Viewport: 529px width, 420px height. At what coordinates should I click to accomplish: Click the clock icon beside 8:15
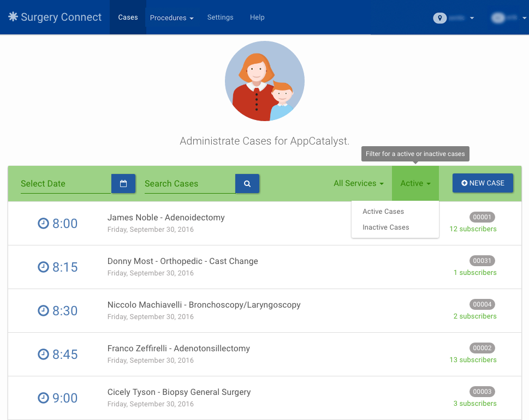click(x=43, y=267)
